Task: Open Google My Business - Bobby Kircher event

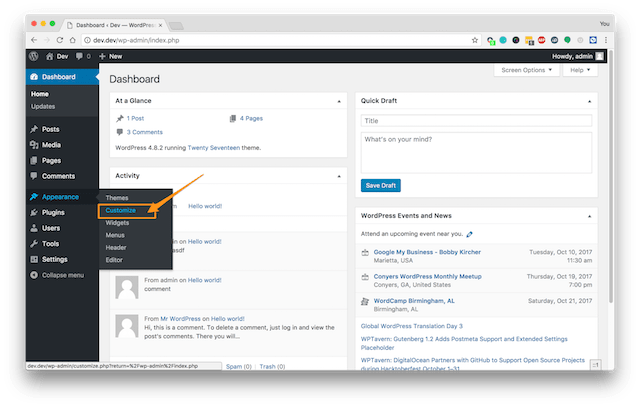Action: tap(427, 252)
